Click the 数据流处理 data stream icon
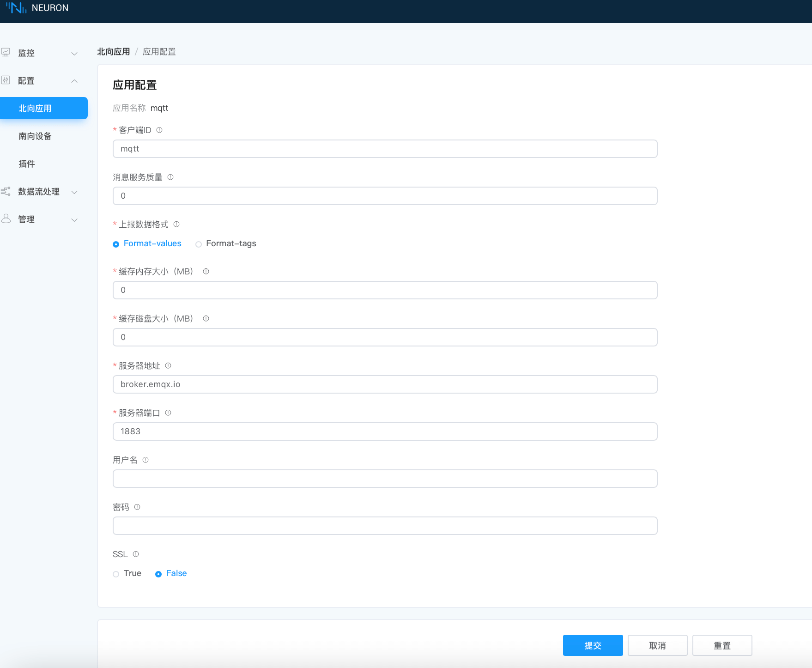The width and height of the screenshot is (812, 668). click(6, 192)
